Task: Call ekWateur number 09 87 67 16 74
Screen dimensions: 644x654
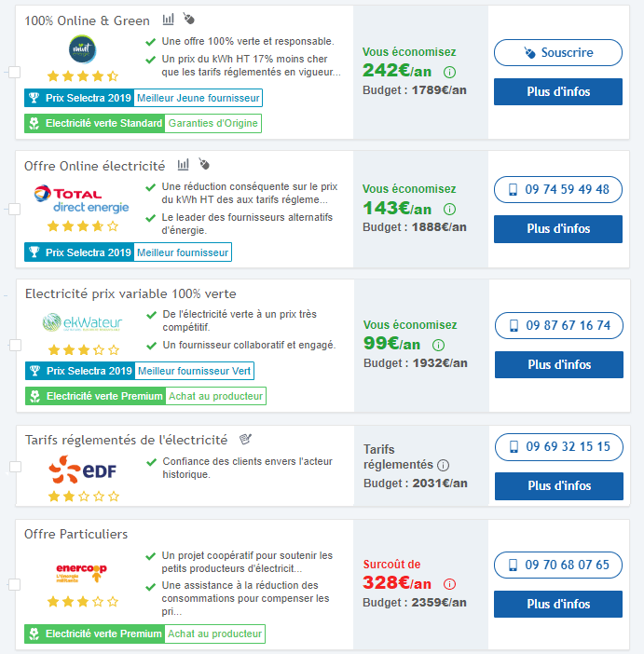Action: click(559, 325)
